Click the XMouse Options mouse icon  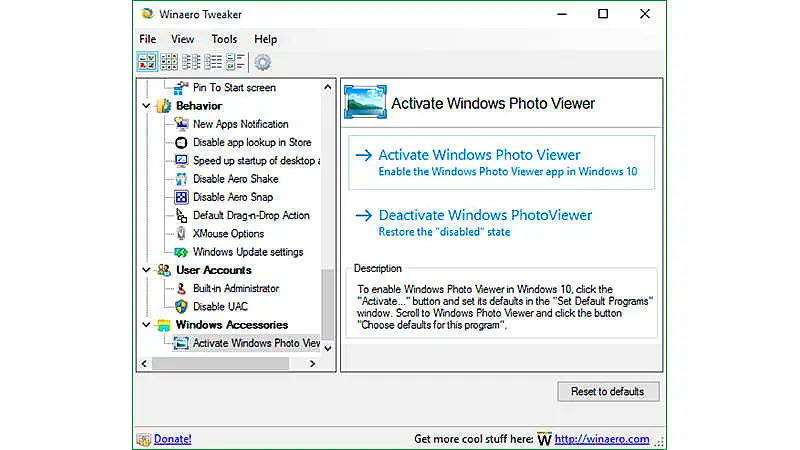click(181, 234)
